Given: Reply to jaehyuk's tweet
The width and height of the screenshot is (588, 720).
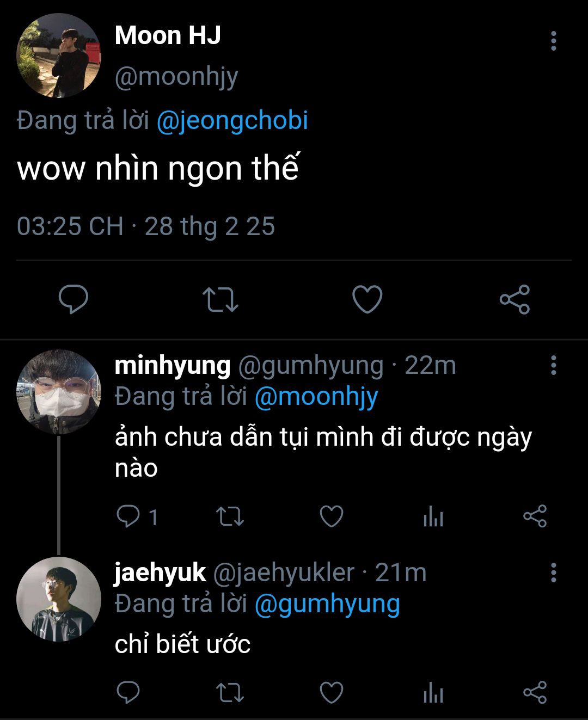Looking at the screenshot, I should tap(128, 693).
